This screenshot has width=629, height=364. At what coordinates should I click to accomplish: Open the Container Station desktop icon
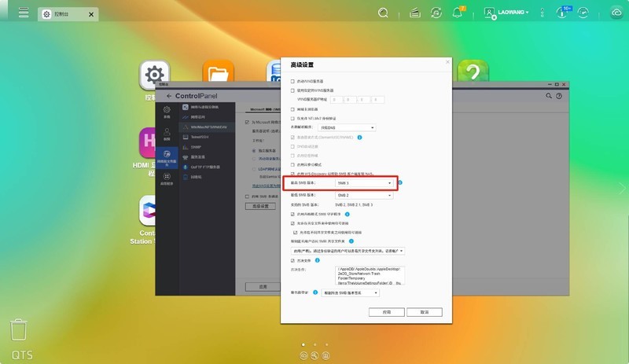(x=147, y=211)
